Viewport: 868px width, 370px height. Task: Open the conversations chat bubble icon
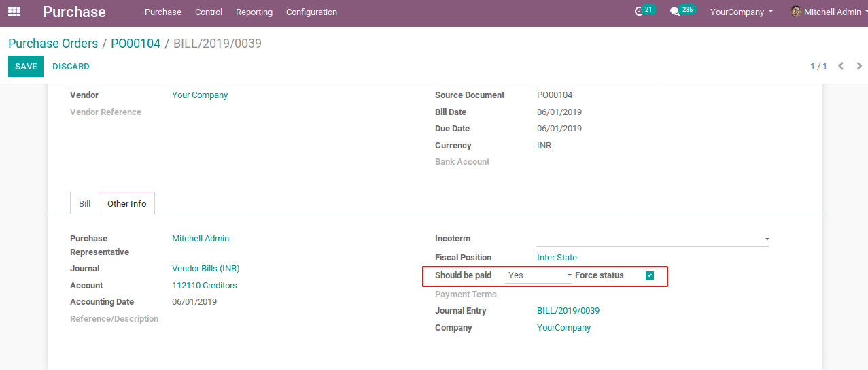pyautogui.click(x=675, y=12)
